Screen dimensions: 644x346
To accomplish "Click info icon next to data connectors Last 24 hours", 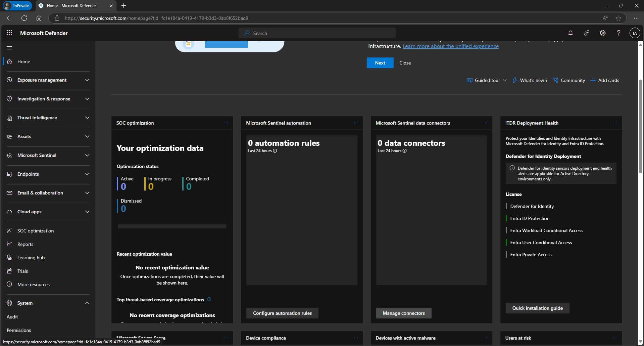I will click(x=404, y=151).
